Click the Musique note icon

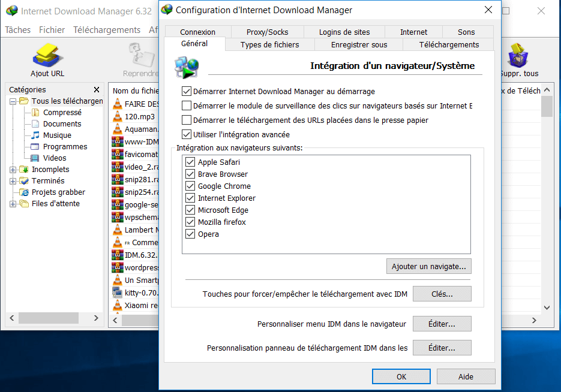pyautogui.click(x=35, y=135)
